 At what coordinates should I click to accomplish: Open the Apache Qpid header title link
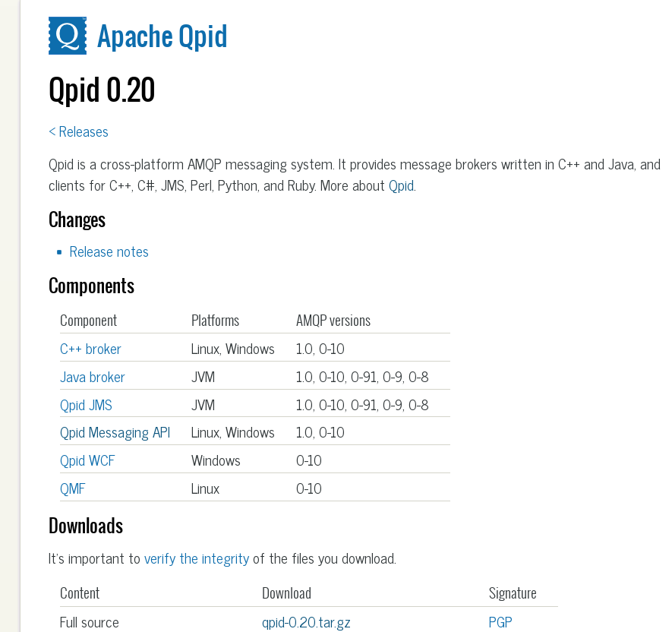tap(162, 36)
